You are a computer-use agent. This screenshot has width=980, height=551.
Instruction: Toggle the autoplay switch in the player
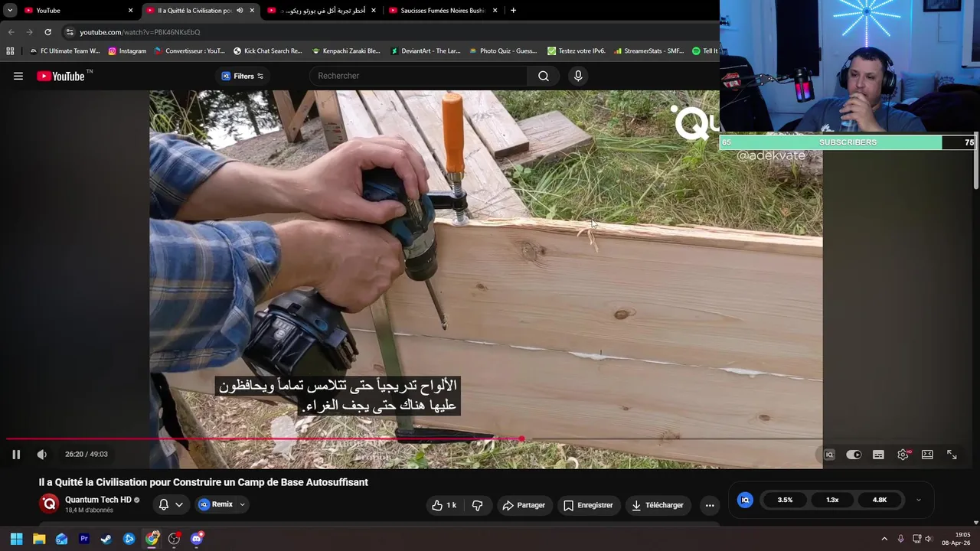(854, 455)
